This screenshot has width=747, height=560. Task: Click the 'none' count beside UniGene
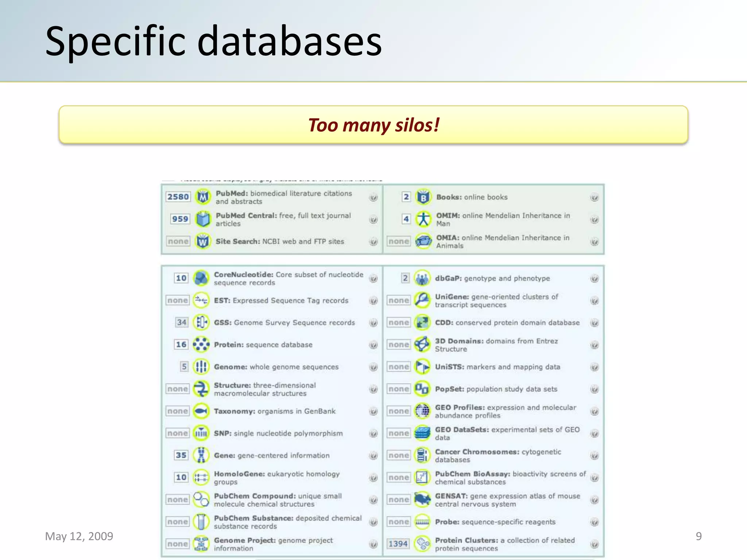398,300
